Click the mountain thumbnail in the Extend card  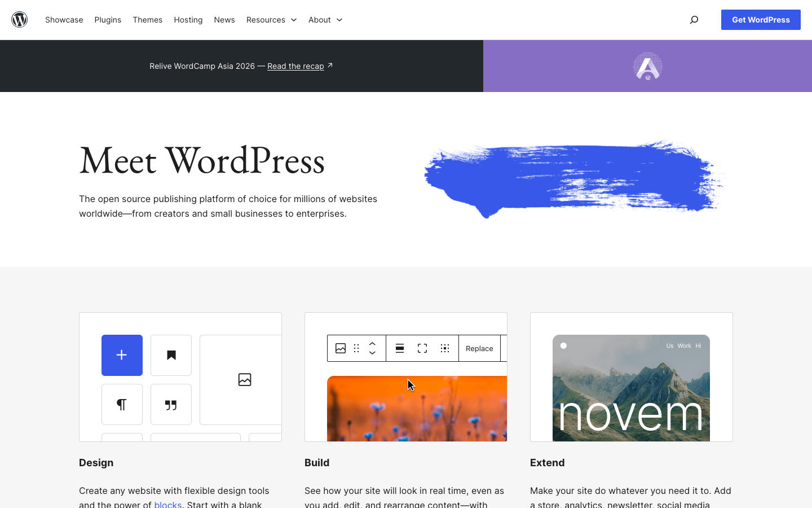pyautogui.click(x=630, y=388)
